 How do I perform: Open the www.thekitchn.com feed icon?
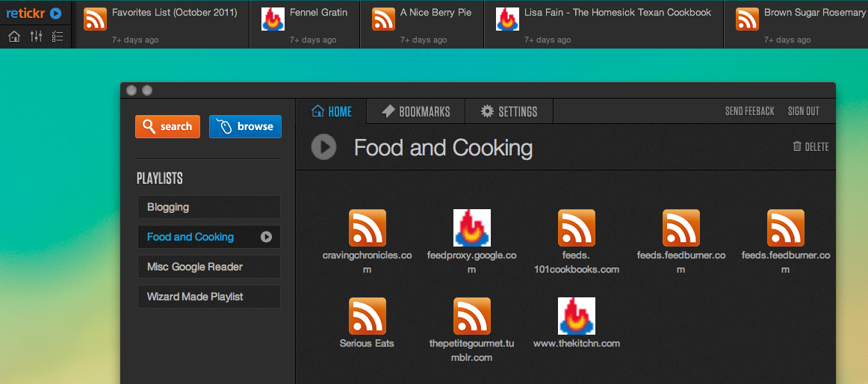[x=577, y=316]
